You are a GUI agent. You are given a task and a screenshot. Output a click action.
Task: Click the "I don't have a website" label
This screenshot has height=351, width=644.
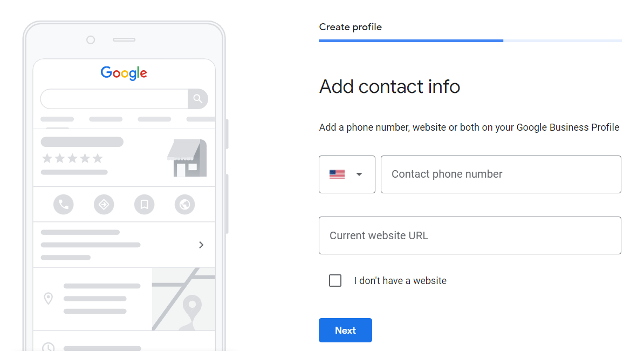[x=400, y=281]
